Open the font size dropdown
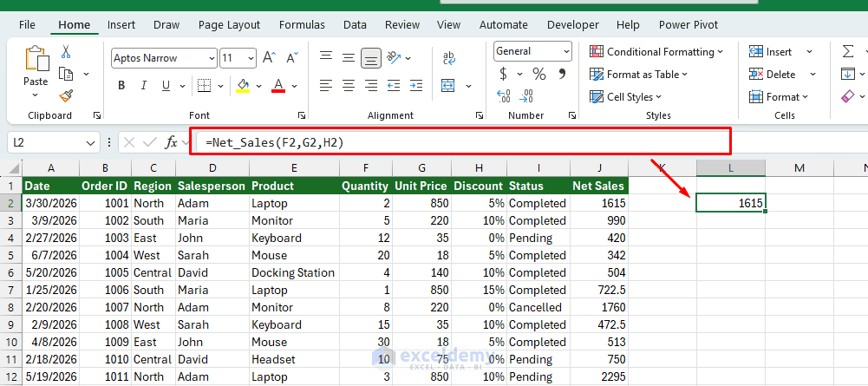868x386 pixels. coord(251,58)
